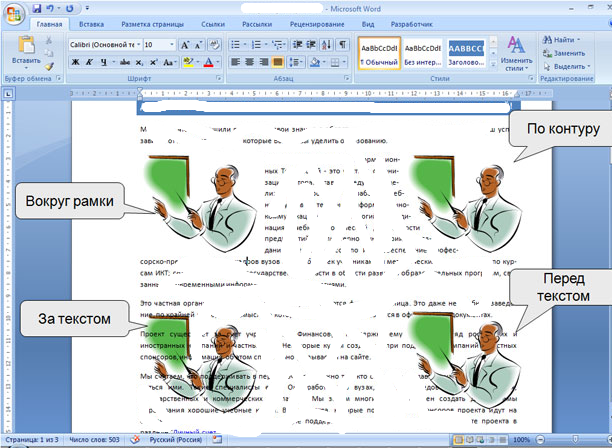
Task: Open the Изменить стили dropdown
Action: [516, 53]
